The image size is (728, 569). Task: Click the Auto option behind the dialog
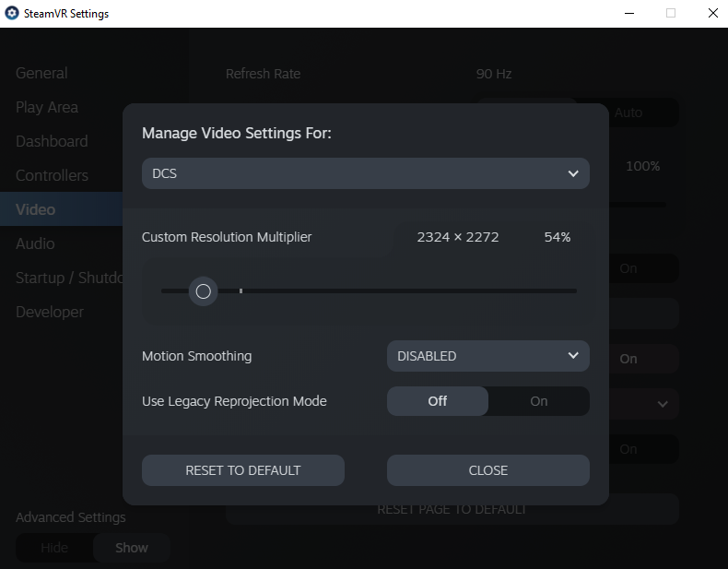coord(628,113)
